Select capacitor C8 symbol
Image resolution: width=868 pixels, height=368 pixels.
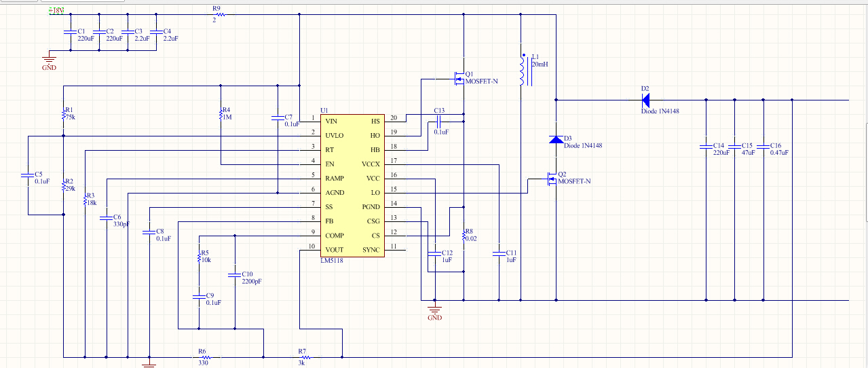pyautogui.click(x=149, y=232)
